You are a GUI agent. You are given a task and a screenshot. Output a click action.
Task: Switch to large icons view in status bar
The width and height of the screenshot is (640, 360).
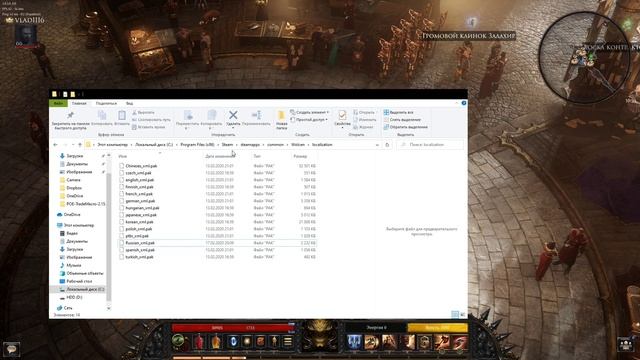click(463, 314)
